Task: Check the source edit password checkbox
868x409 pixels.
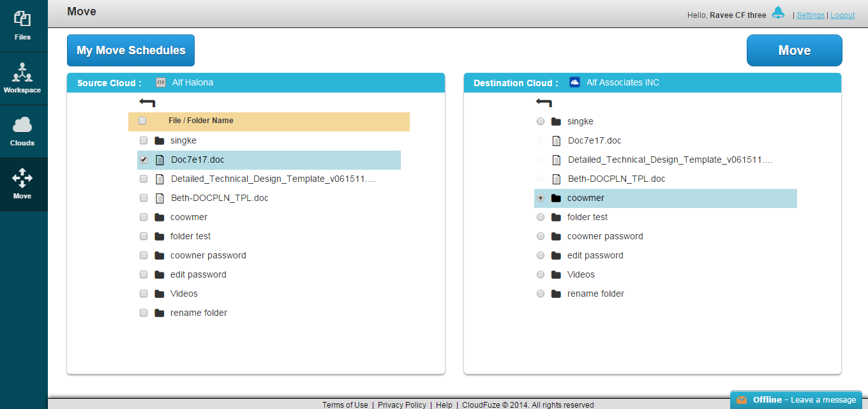Action: [144, 274]
